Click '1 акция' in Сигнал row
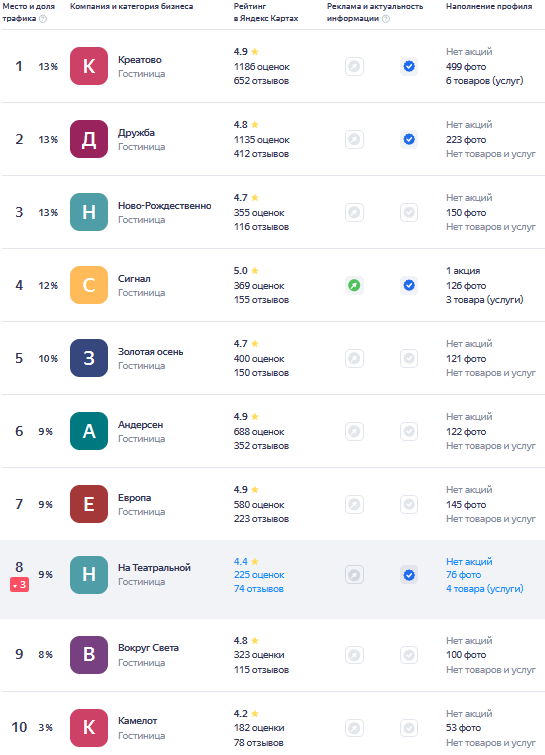 coord(463,271)
